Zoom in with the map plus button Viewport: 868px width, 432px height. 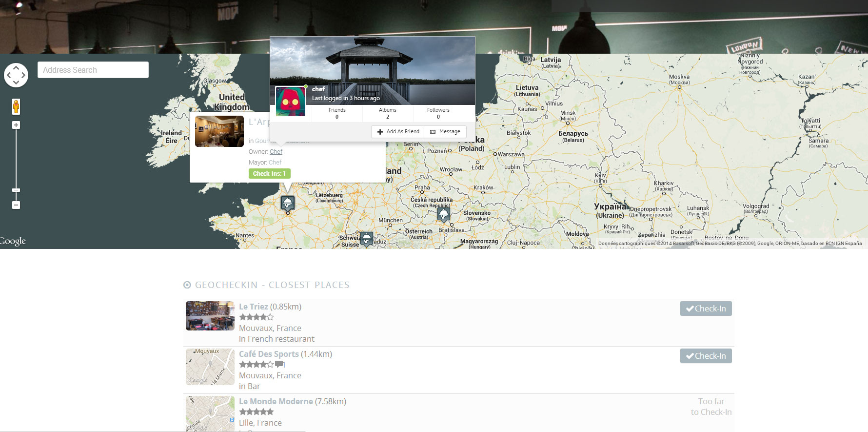click(x=16, y=125)
